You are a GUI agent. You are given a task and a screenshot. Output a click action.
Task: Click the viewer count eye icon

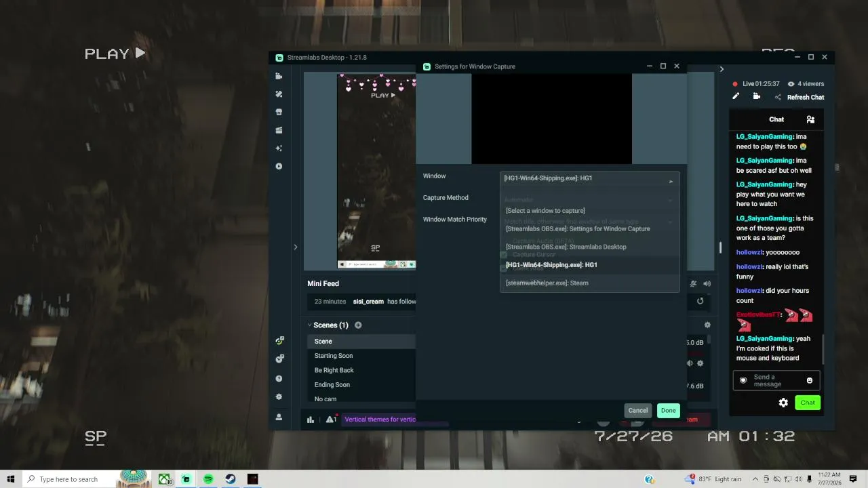791,84
